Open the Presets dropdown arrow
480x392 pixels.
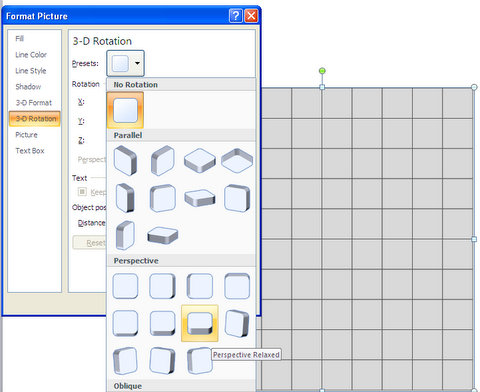[x=137, y=63]
